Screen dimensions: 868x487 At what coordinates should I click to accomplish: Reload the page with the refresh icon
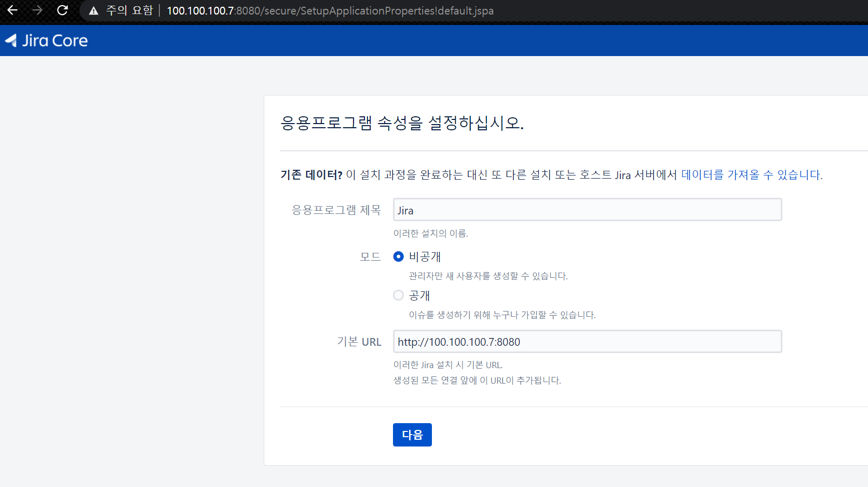click(62, 10)
